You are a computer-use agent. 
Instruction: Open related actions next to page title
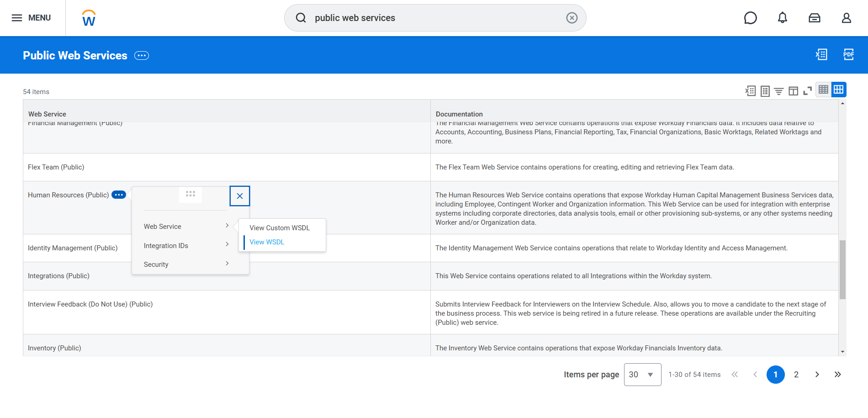pyautogui.click(x=142, y=56)
